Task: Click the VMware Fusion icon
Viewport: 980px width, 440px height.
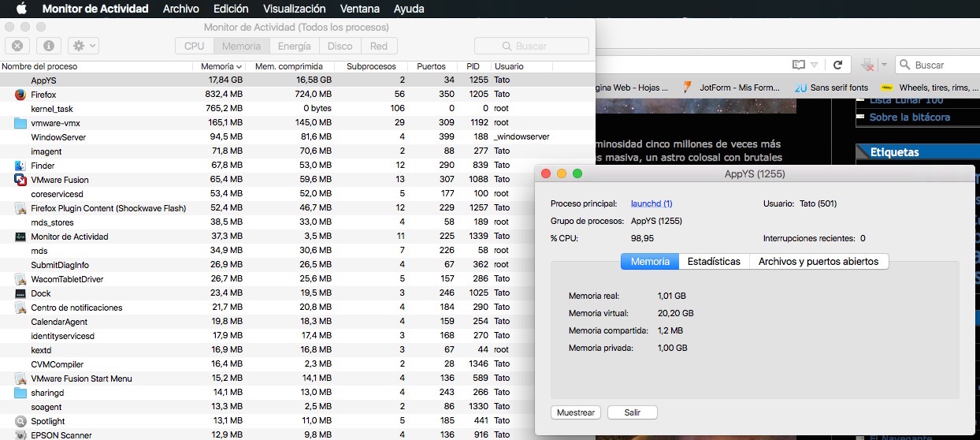Action: coord(20,180)
